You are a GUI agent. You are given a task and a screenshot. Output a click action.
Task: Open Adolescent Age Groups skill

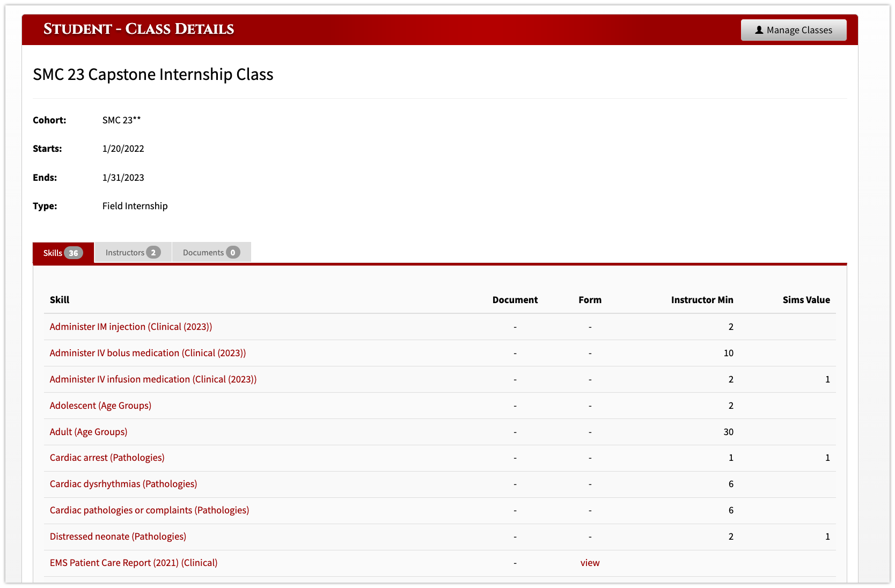[100, 406]
